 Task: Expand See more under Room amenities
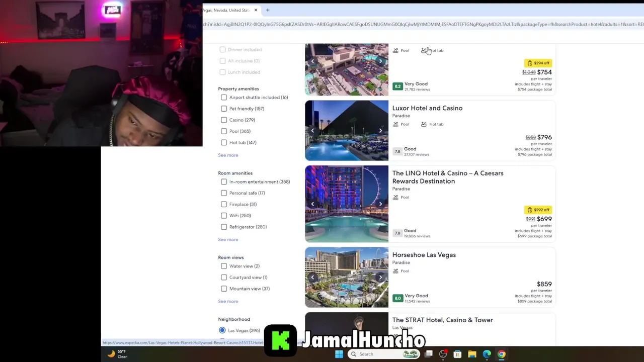[228, 240]
